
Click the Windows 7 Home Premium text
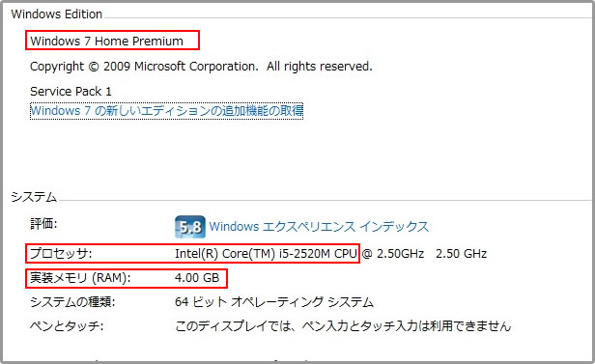(x=106, y=41)
